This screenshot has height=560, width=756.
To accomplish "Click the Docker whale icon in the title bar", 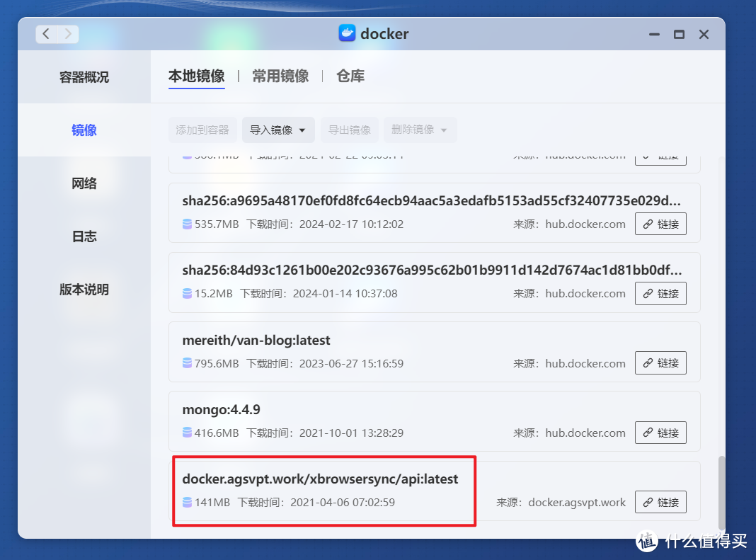I will 346,33.
